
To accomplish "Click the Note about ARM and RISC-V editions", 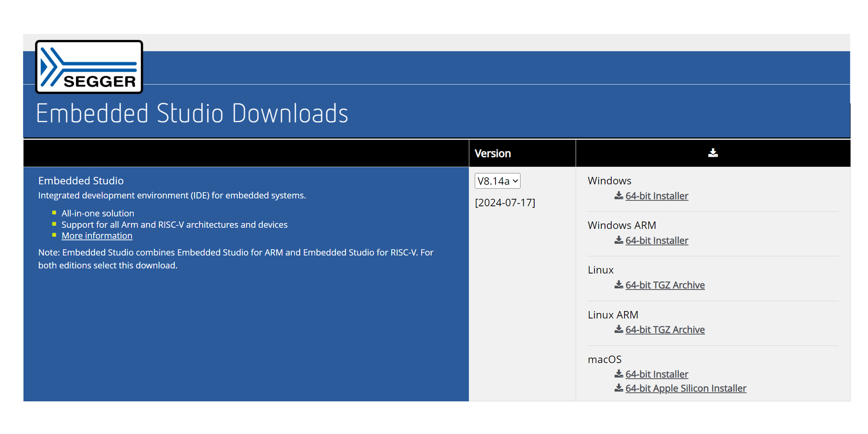I will pos(236,259).
